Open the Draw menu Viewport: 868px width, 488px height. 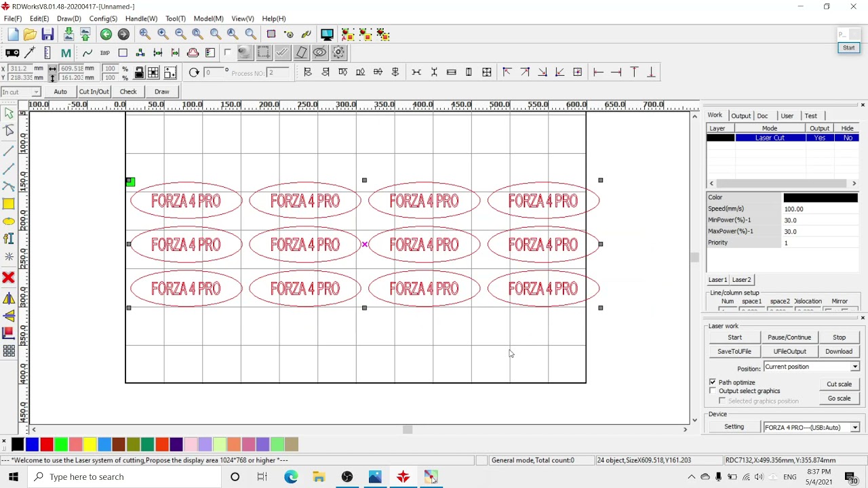[x=68, y=18]
